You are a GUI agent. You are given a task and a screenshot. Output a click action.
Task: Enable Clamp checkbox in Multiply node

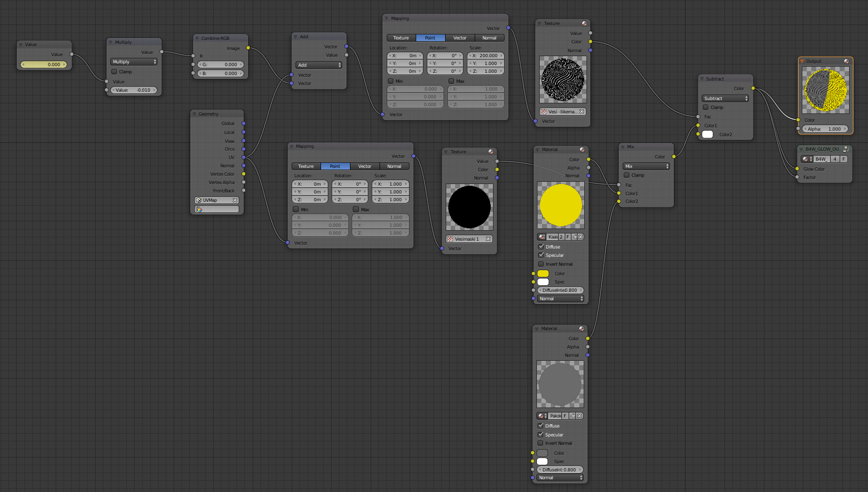[115, 72]
